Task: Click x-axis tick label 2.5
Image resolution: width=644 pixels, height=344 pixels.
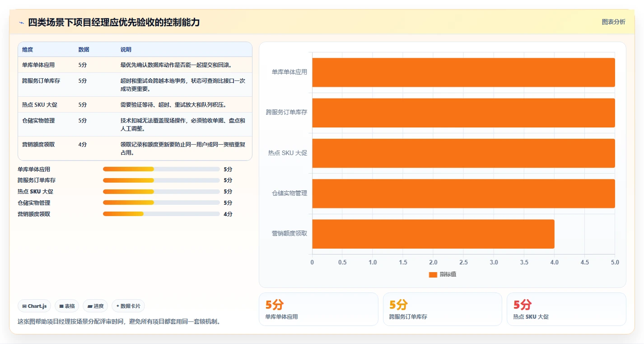Action: pyautogui.click(x=463, y=263)
